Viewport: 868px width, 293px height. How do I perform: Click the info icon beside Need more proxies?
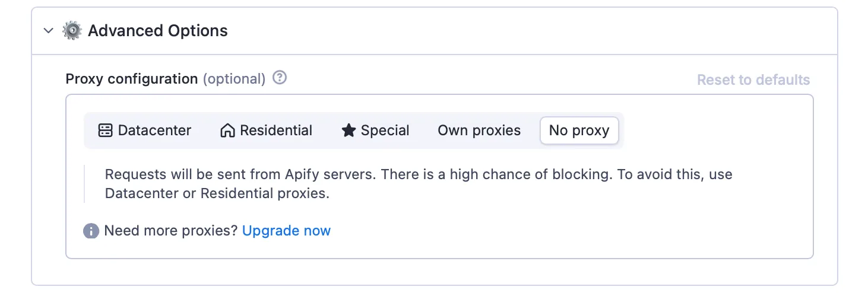pos(91,231)
